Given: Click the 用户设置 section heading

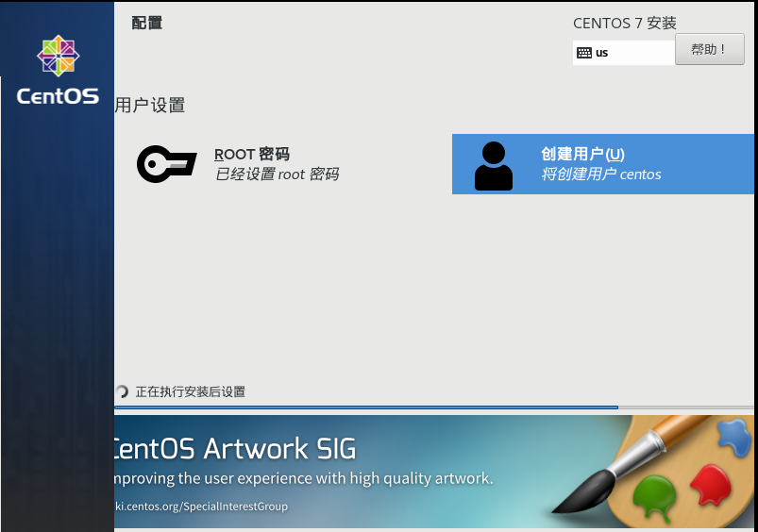Looking at the screenshot, I should [150, 105].
